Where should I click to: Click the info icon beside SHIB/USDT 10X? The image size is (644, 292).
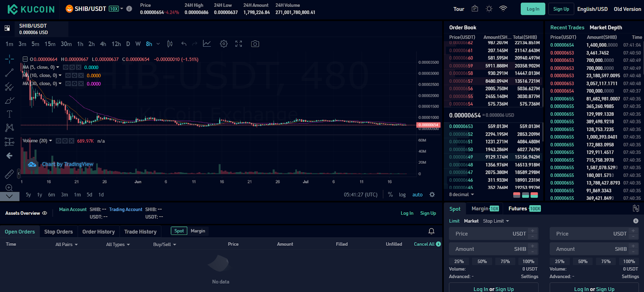point(129,8)
